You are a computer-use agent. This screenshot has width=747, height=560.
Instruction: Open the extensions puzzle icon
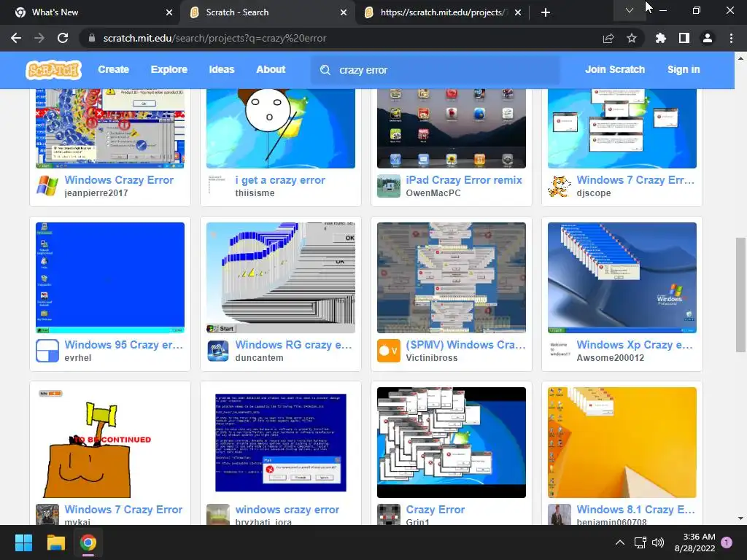(x=660, y=38)
